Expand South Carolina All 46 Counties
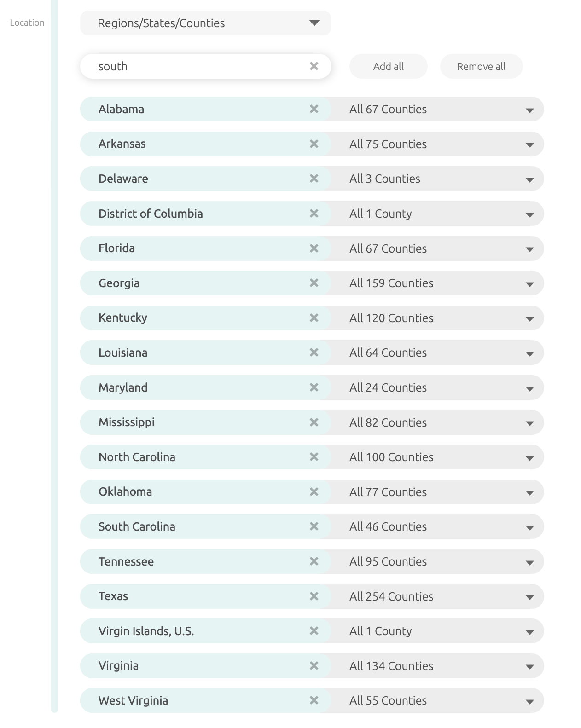 point(437,526)
